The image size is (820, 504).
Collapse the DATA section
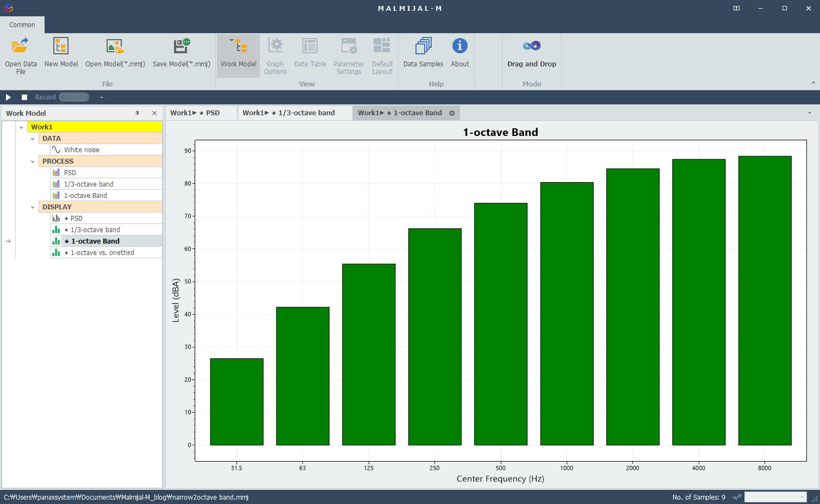click(x=33, y=139)
